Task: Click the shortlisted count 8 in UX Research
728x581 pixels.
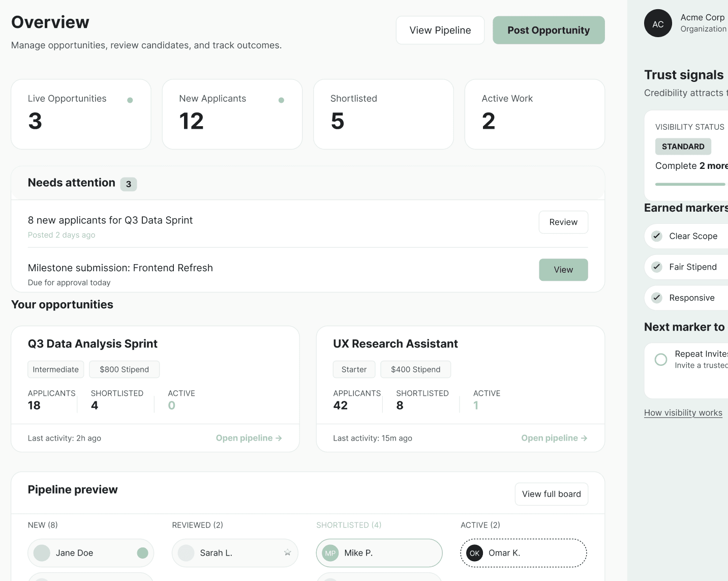Action: 400,405
